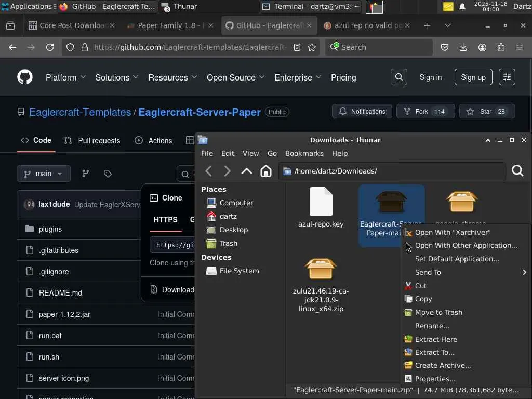
Task: Choose Extract To... option
Action: coord(465,352)
